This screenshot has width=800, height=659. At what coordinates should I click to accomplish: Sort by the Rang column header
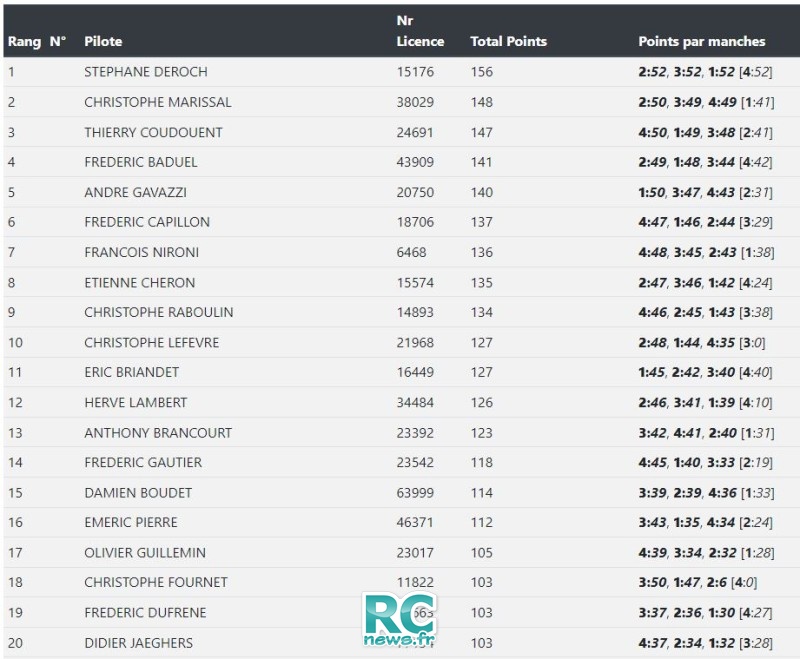pyautogui.click(x=24, y=41)
